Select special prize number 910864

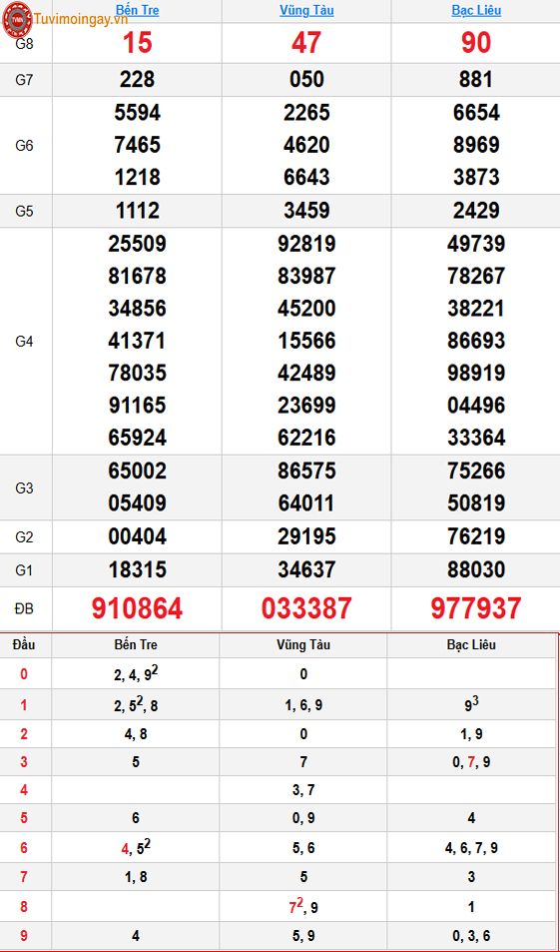[x=137, y=608]
